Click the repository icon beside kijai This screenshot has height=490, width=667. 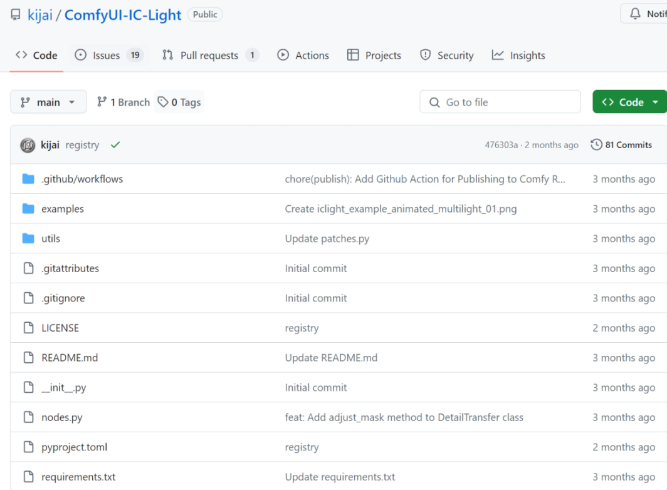(15, 15)
